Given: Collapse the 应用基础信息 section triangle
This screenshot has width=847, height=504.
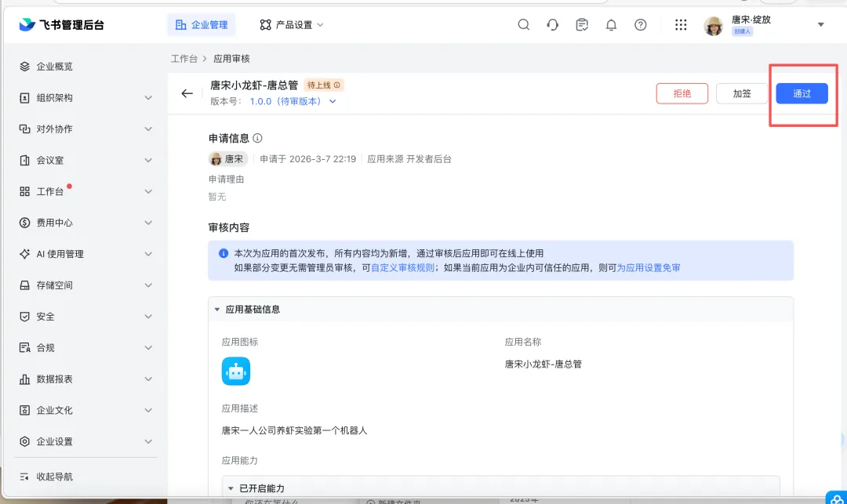Looking at the screenshot, I should [217, 310].
